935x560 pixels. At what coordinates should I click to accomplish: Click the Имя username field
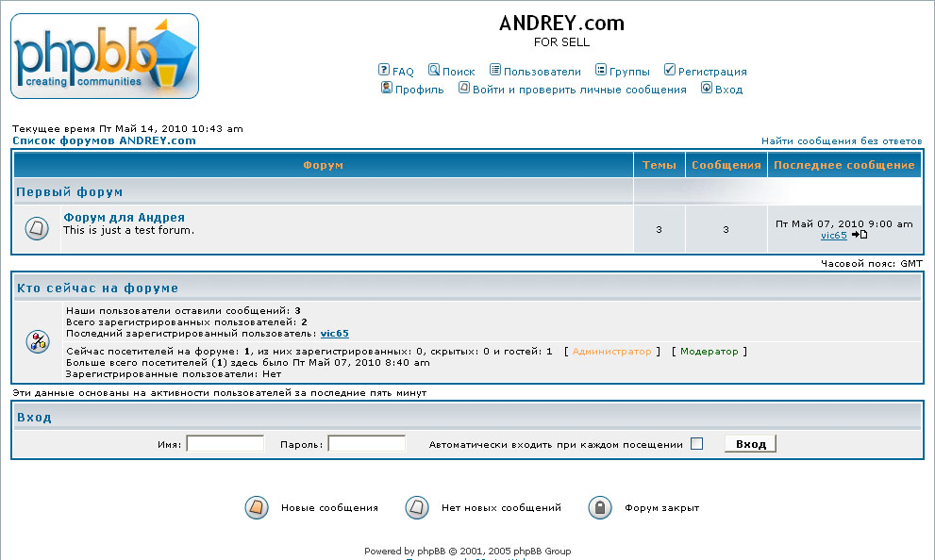pos(225,444)
